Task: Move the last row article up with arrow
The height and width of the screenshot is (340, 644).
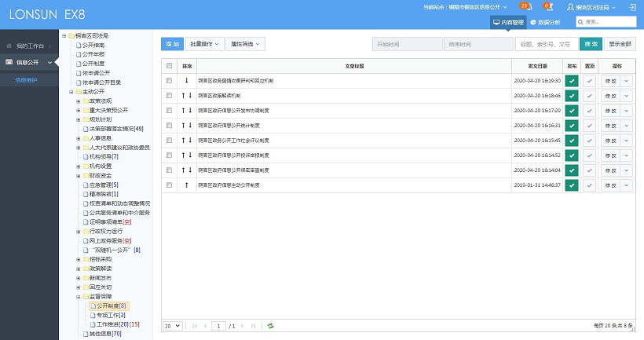Action: (186, 185)
